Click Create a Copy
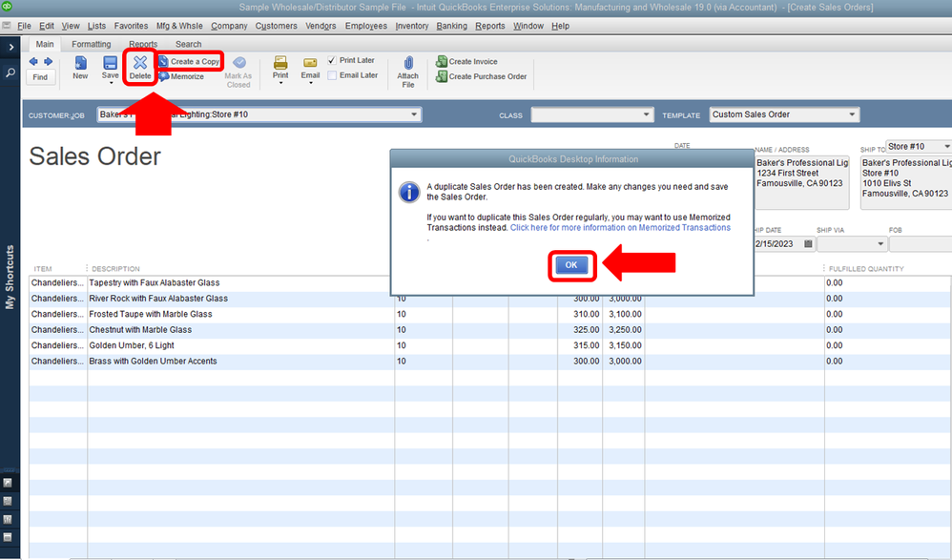The height and width of the screenshot is (560, 952). [x=190, y=61]
